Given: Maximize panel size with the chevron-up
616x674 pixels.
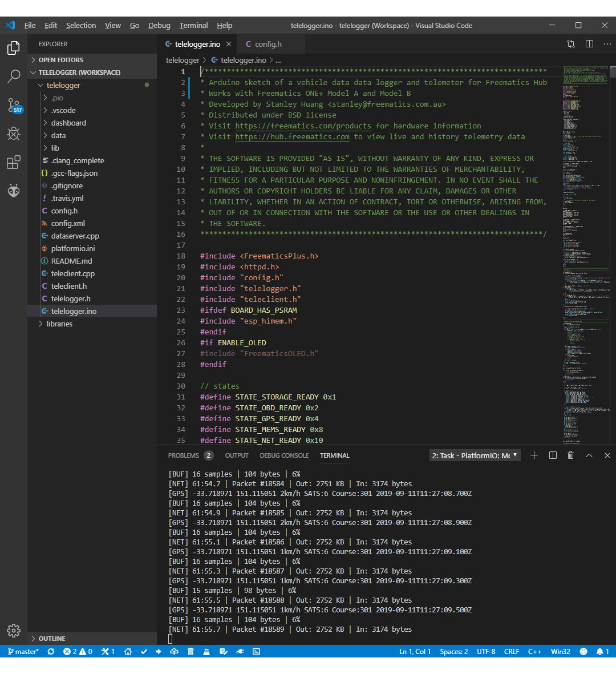Looking at the screenshot, I should 589,455.
